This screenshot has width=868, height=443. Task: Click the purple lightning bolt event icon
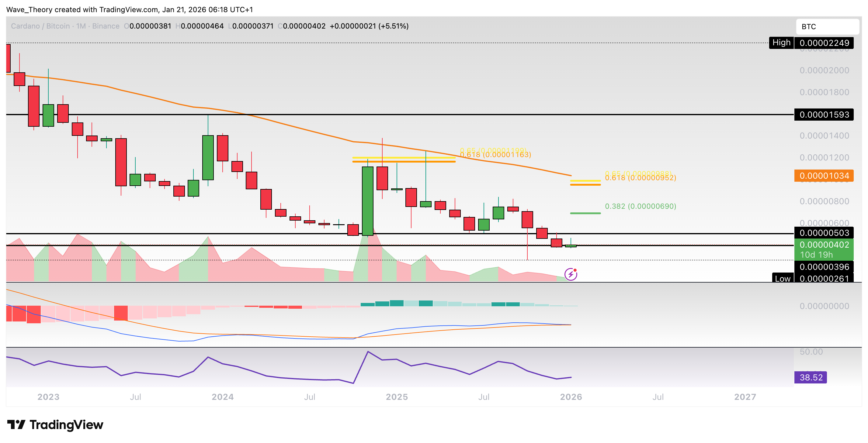571,274
